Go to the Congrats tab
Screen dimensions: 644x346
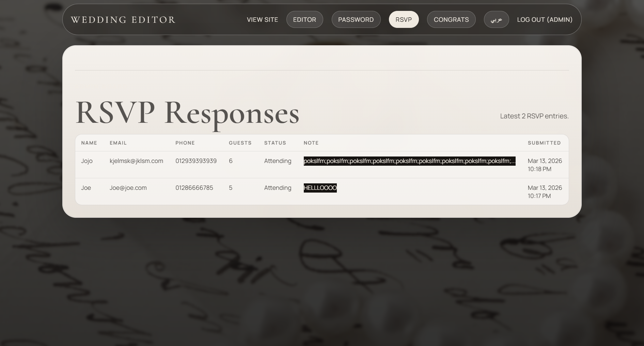pos(451,20)
